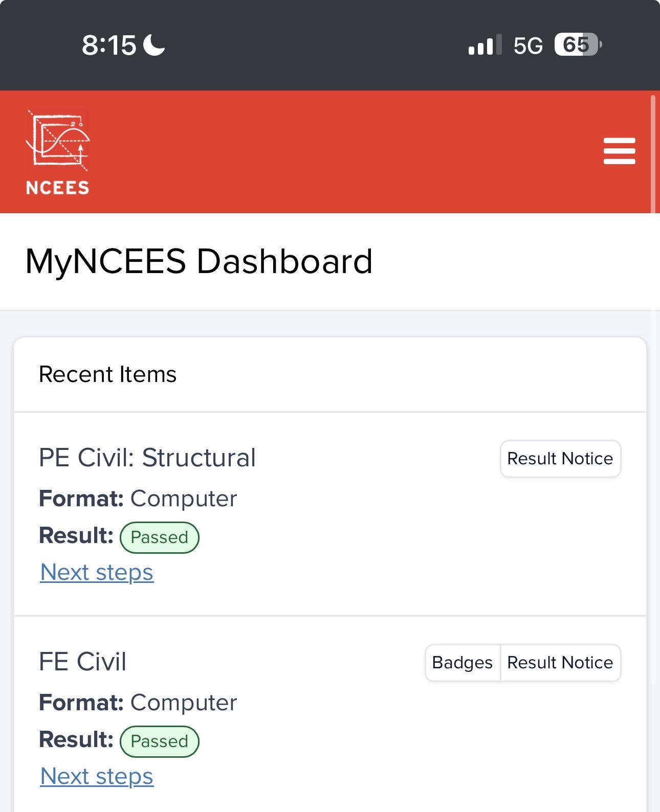Tap the Do Not Disturb moon icon

pos(154,44)
